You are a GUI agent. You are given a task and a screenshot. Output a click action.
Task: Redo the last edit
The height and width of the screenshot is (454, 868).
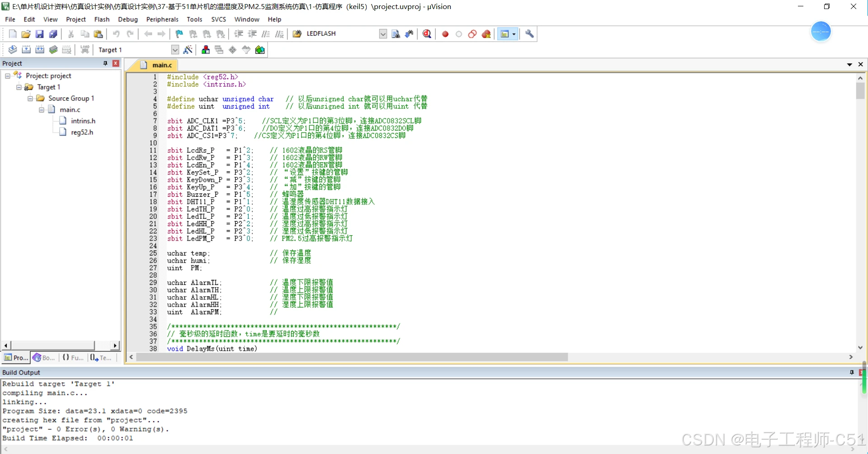(130, 34)
